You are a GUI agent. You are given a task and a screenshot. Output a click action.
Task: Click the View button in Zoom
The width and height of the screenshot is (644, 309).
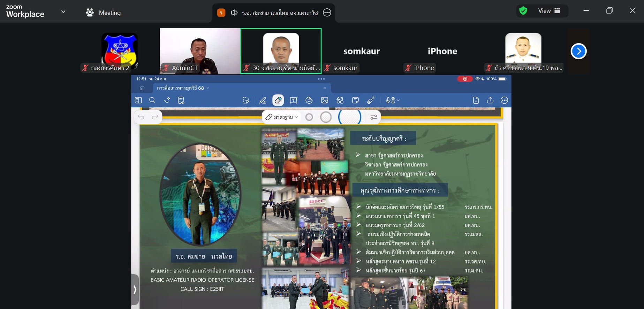548,11
